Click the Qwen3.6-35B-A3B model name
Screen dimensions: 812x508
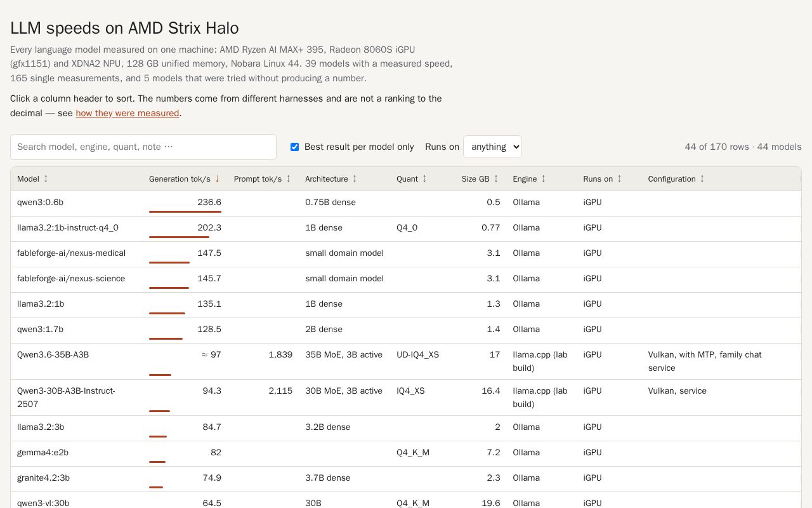tap(53, 355)
